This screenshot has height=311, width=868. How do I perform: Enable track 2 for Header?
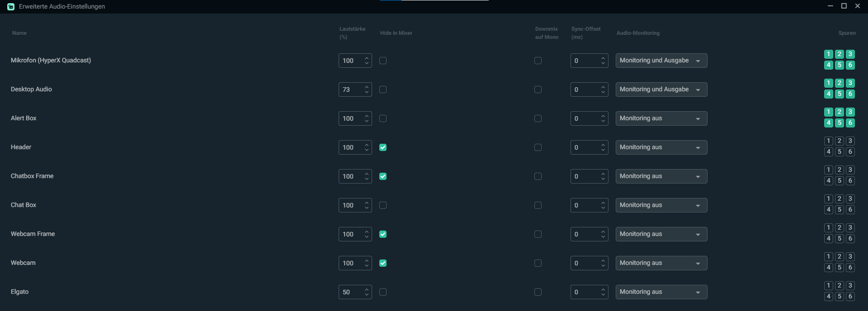tap(839, 141)
